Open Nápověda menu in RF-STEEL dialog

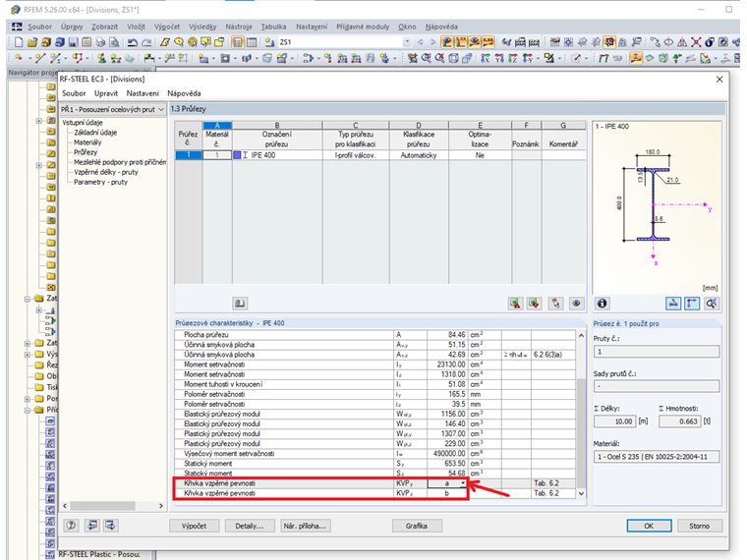[x=184, y=93]
